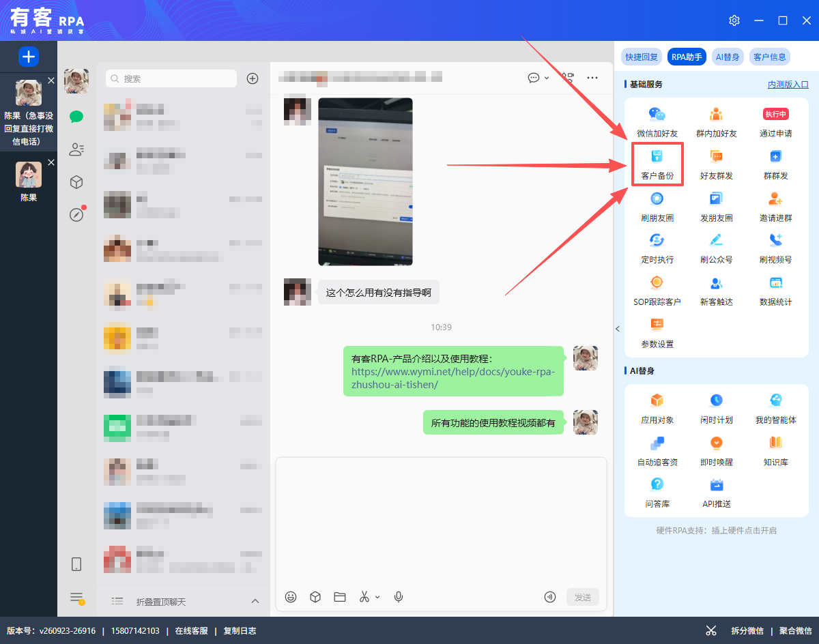The height and width of the screenshot is (644, 819).
Task: Open the 知识库 library
Action: [x=776, y=452]
